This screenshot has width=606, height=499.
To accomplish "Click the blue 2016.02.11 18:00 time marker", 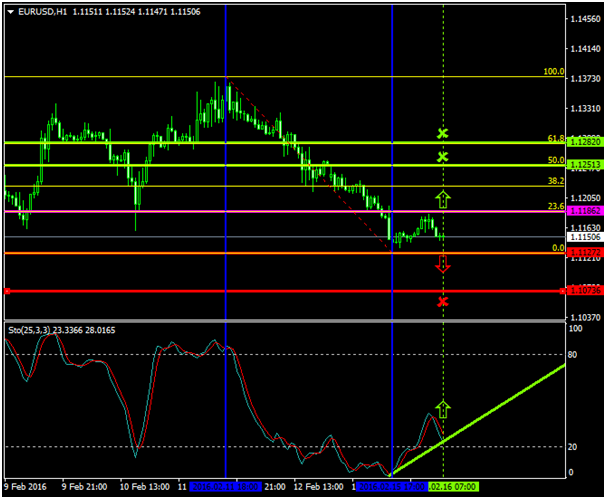I will coord(225,487).
